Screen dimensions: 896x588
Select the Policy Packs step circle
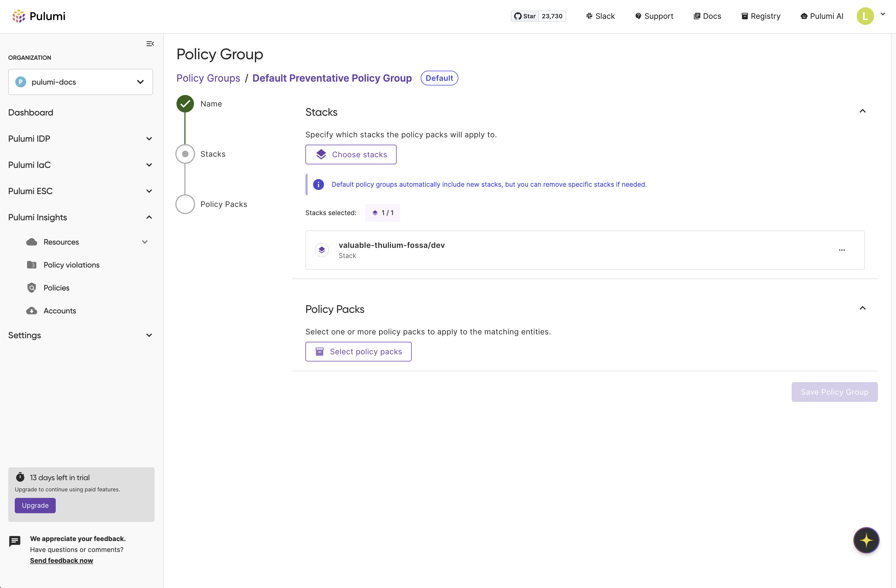click(x=185, y=204)
